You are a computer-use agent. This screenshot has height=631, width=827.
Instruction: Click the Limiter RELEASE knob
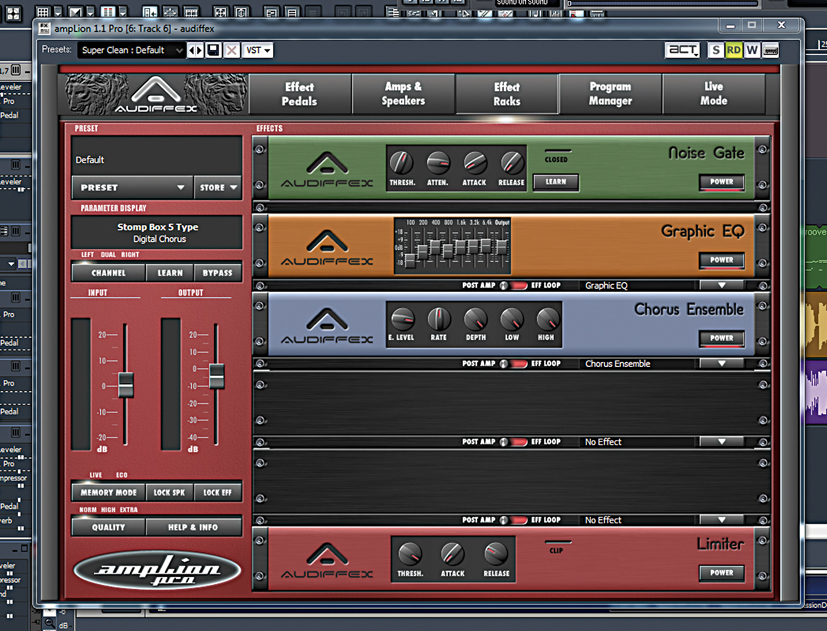tap(496, 554)
